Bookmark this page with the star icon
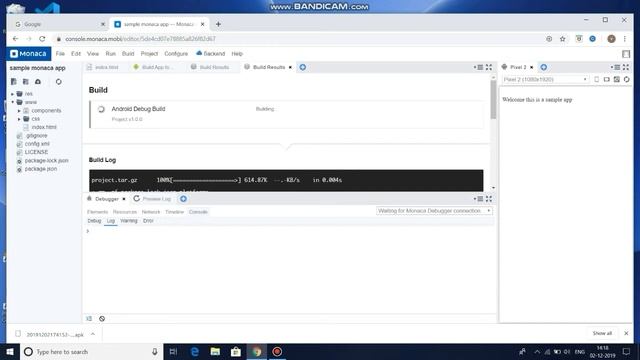 click(562, 39)
